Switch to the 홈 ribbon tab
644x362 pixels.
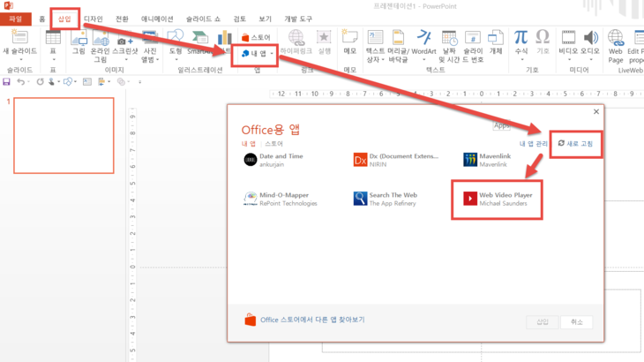[41, 19]
